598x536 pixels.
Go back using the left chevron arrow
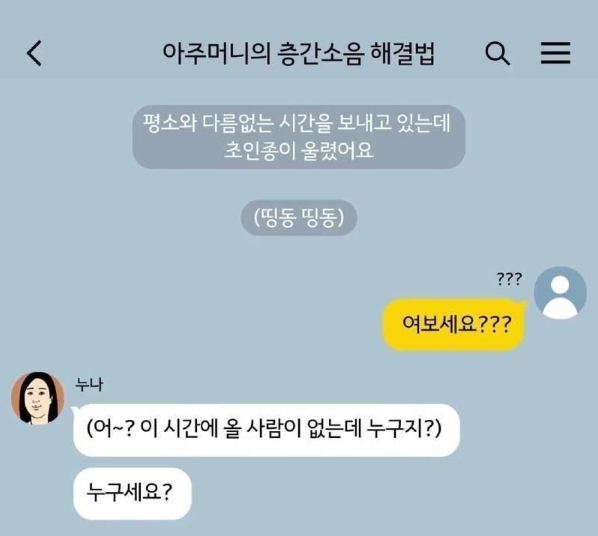coord(34,53)
